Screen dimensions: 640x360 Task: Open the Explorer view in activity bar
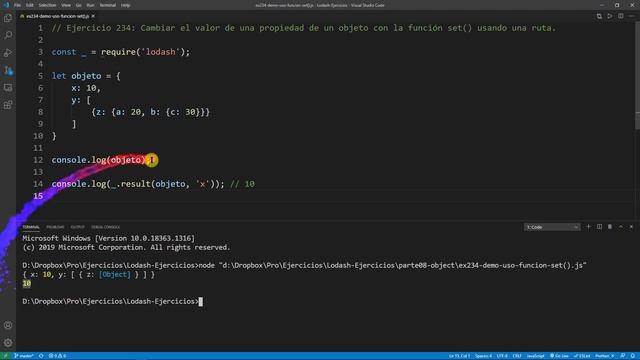click(8, 18)
